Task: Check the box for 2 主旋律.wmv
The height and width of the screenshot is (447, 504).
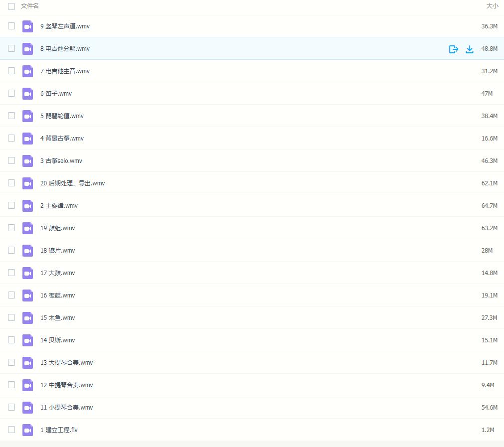Action: [11, 205]
